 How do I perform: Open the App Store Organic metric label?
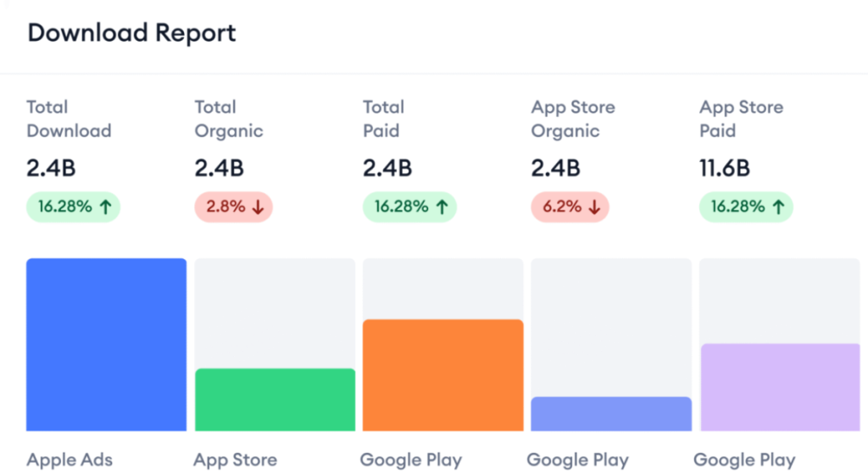click(573, 120)
